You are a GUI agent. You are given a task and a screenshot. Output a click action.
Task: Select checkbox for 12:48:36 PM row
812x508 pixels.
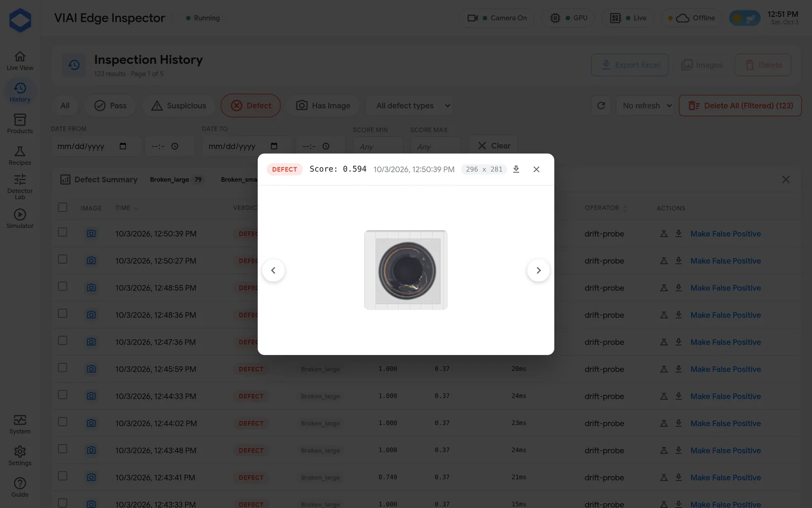[x=62, y=313]
